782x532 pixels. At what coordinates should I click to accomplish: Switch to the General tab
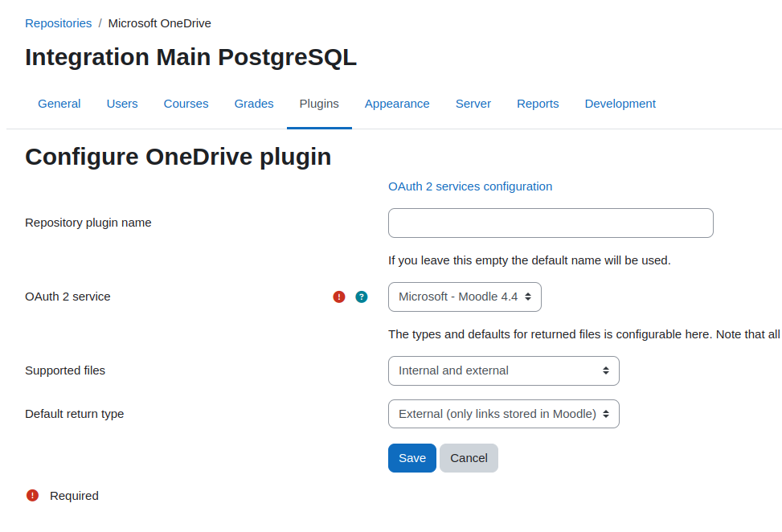coord(59,104)
